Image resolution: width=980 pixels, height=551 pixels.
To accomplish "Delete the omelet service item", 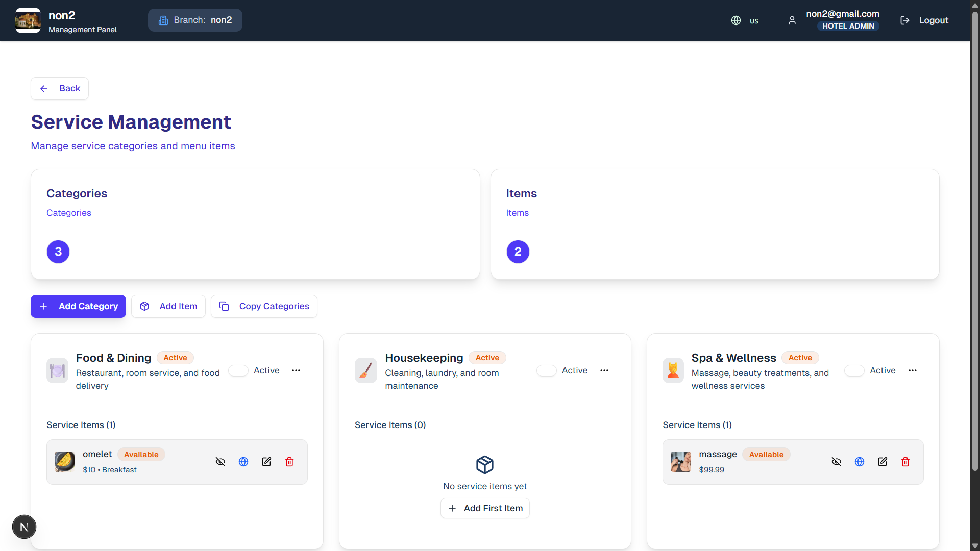I will [x=289, y=462].
